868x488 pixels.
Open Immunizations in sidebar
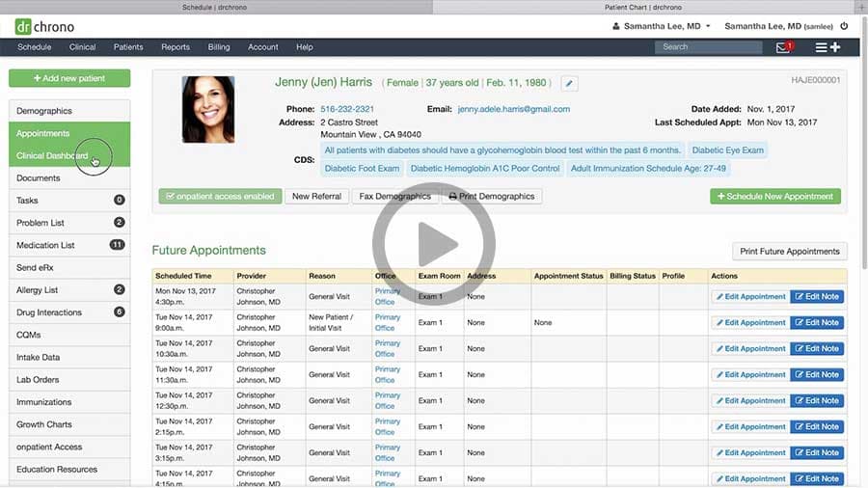pyautogui.click(x=69, y=402)
